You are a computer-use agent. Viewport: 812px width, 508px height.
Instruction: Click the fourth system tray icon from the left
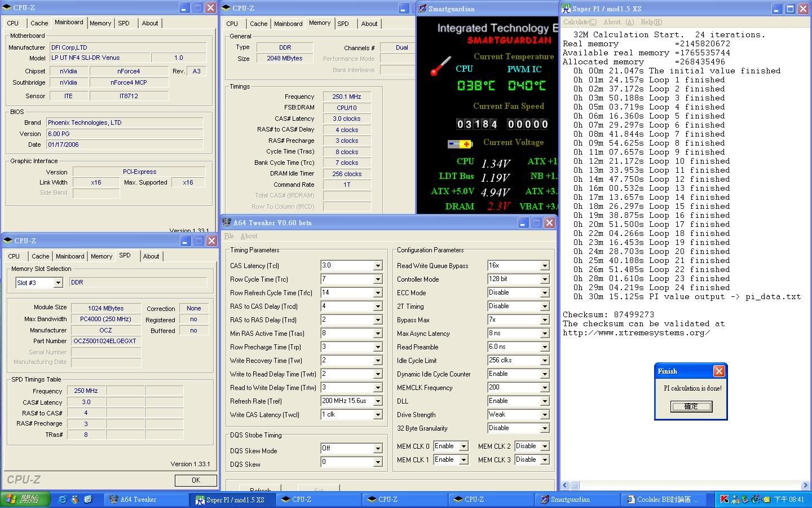click(756, 500)
